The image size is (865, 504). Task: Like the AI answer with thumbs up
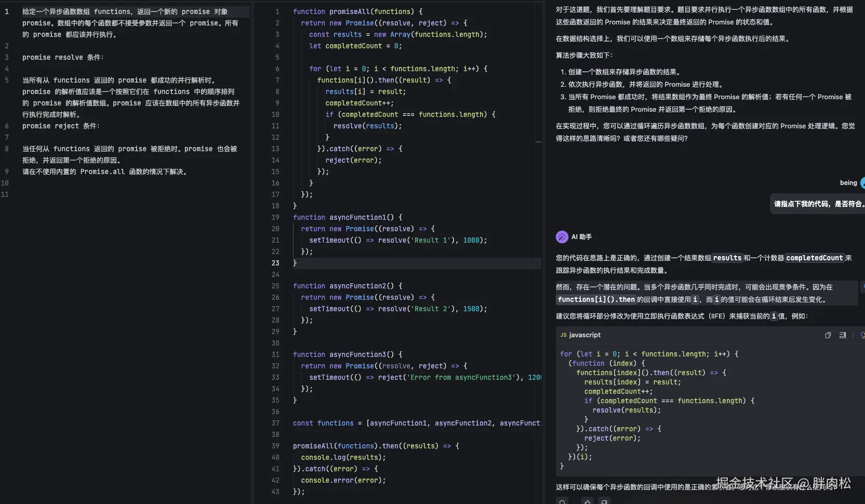click(x=587, y=501)
